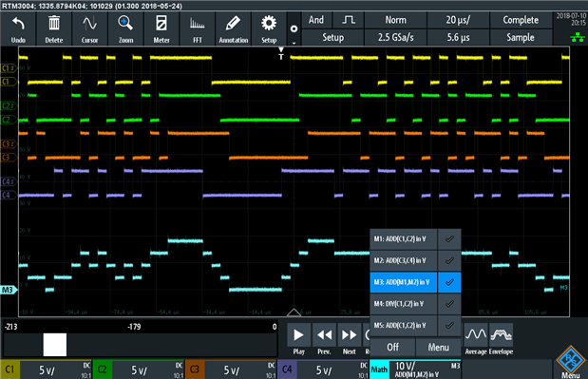Image resolution: width=588 pixels, height=379 pixels.
Task: Launch the FFT analysis tool
Action: (198, 28)
